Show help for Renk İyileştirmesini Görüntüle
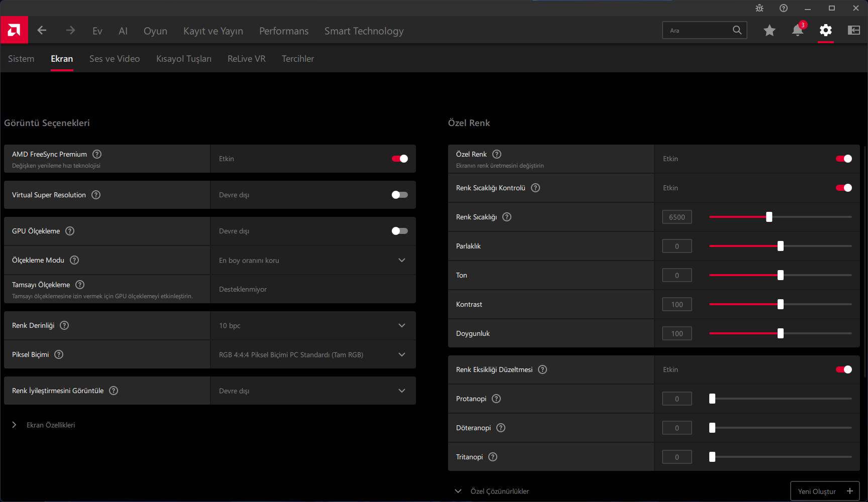This screenshot has width=868, height=502. pos(114,391)
